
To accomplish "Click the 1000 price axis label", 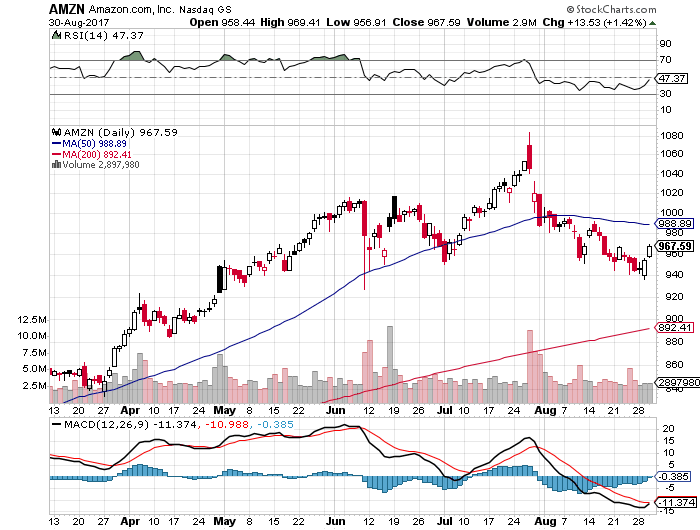I will 671,213.
